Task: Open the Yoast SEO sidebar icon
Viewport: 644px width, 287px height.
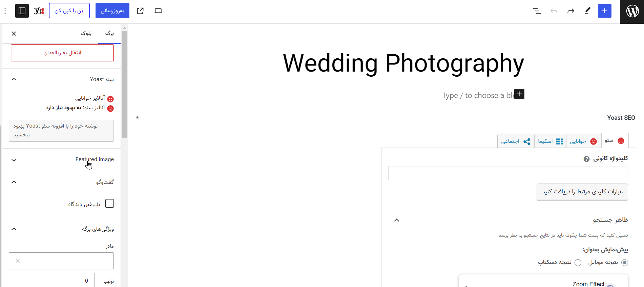Action: pos(39,11)
